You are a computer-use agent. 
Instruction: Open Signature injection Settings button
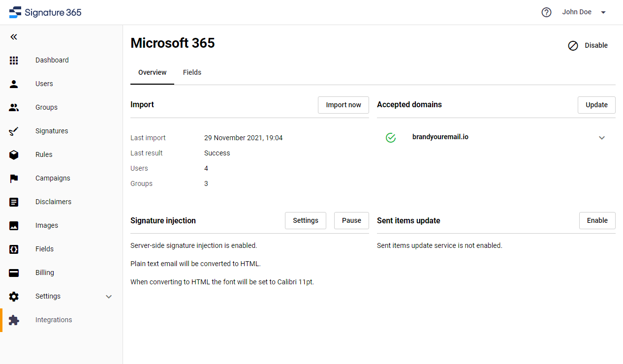point(306,220)
